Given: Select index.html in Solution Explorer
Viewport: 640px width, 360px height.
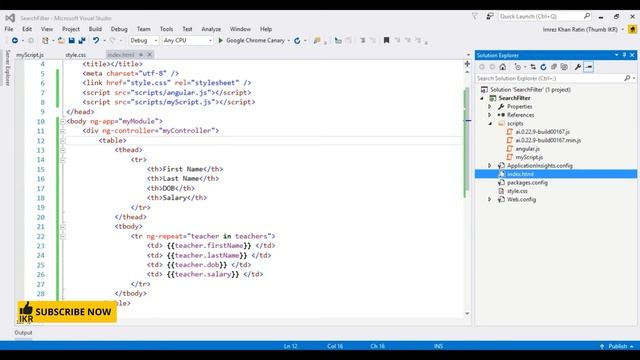Looking at the screenshot, I should 520,174.
